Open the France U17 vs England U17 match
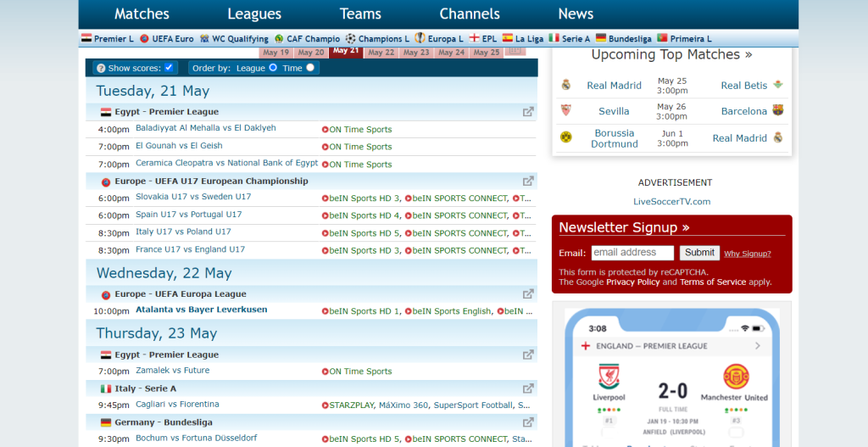 pos(190,249)
